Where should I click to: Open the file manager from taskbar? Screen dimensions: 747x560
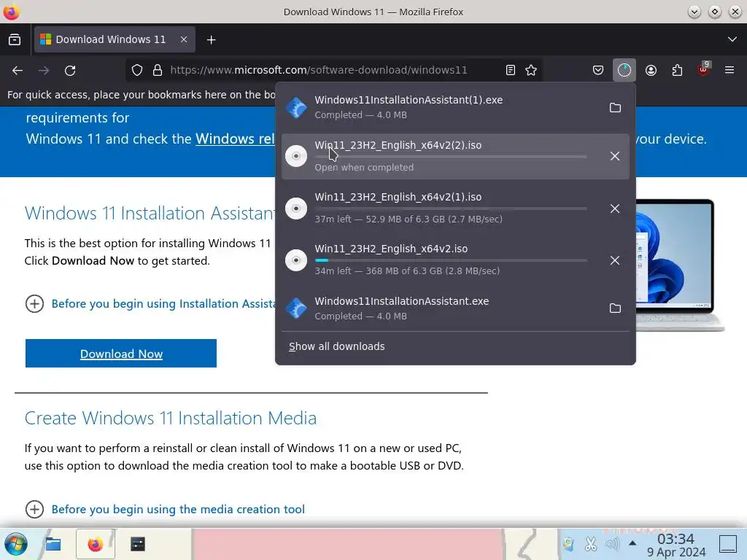(x=53, y=544)
